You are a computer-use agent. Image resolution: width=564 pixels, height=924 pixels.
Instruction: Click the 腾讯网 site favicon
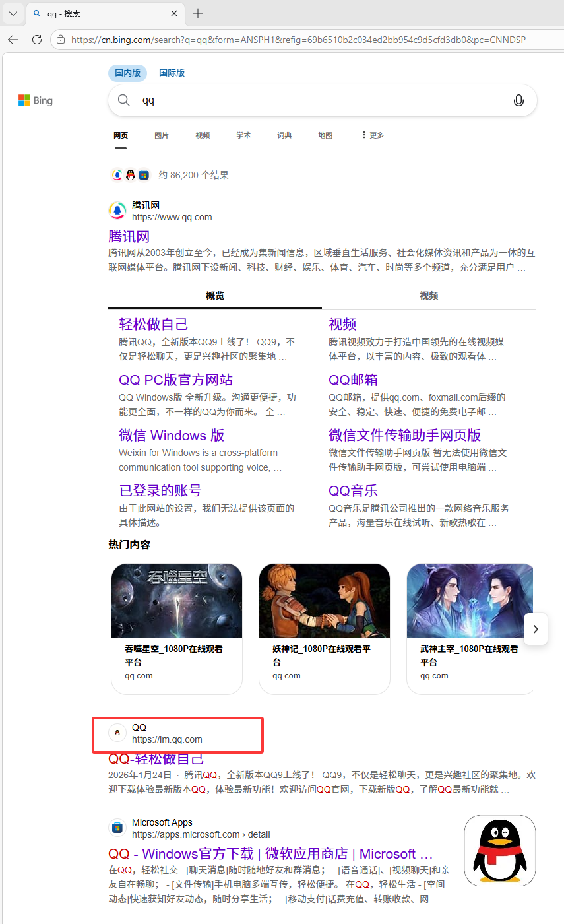click(117, 211)
